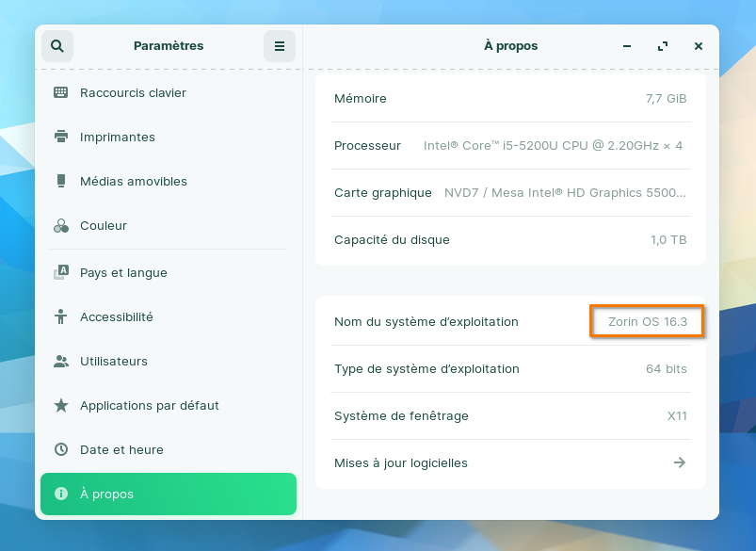This screenshot has width=756, height=551.
Task: Click the star icon for default applications
Action: coord(61,406)
